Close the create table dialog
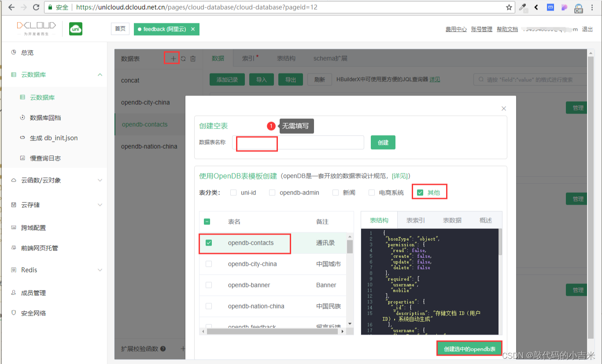The image size is (602, 364). tap(504, 108)
